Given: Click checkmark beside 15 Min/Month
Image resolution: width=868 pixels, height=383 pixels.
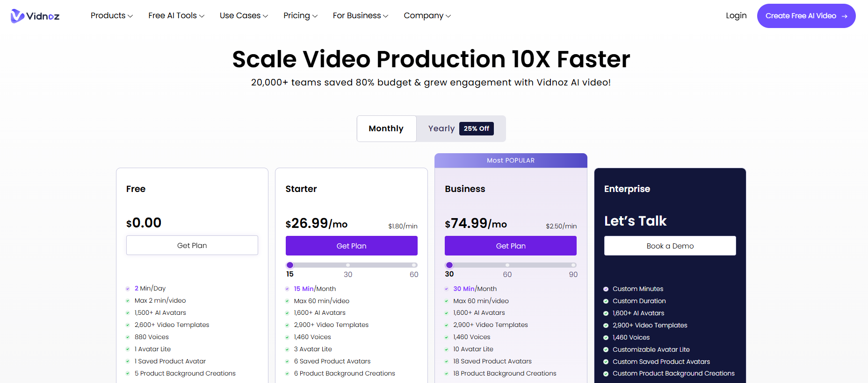Looking at the screenshot, I should (x=287, y=289).
